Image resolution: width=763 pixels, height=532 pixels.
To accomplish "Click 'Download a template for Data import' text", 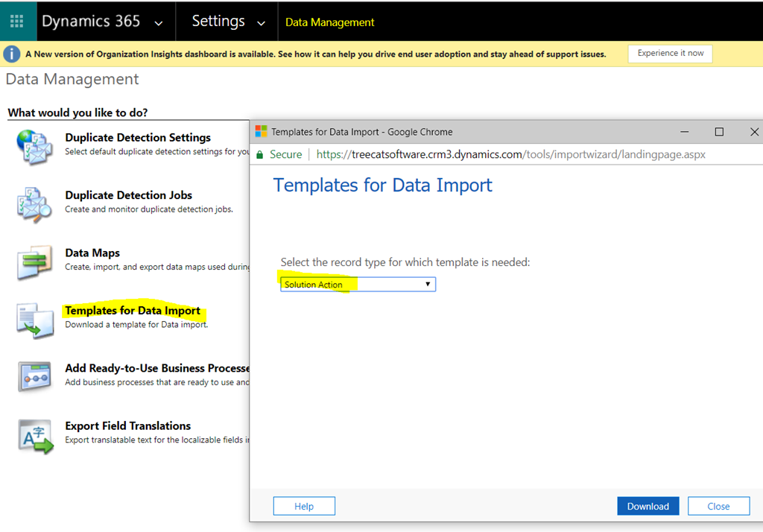I will (136, 325).
